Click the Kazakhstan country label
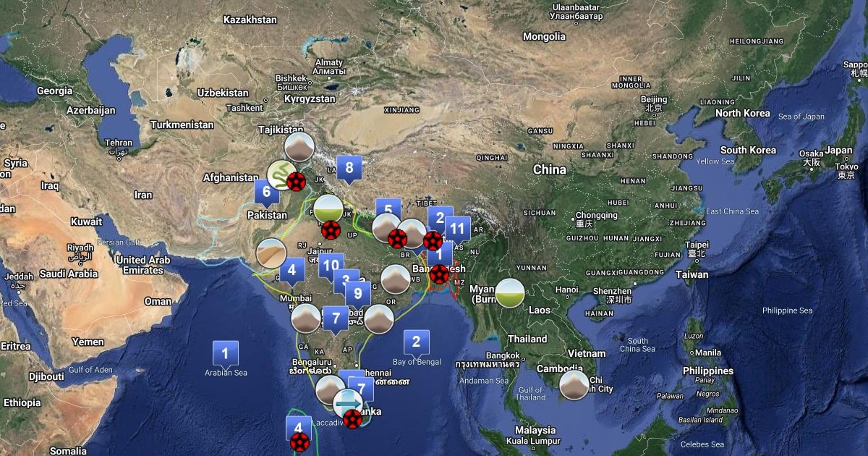Viewport: 868px width, 456px height. pyautogui.click(x=250, y=20)
